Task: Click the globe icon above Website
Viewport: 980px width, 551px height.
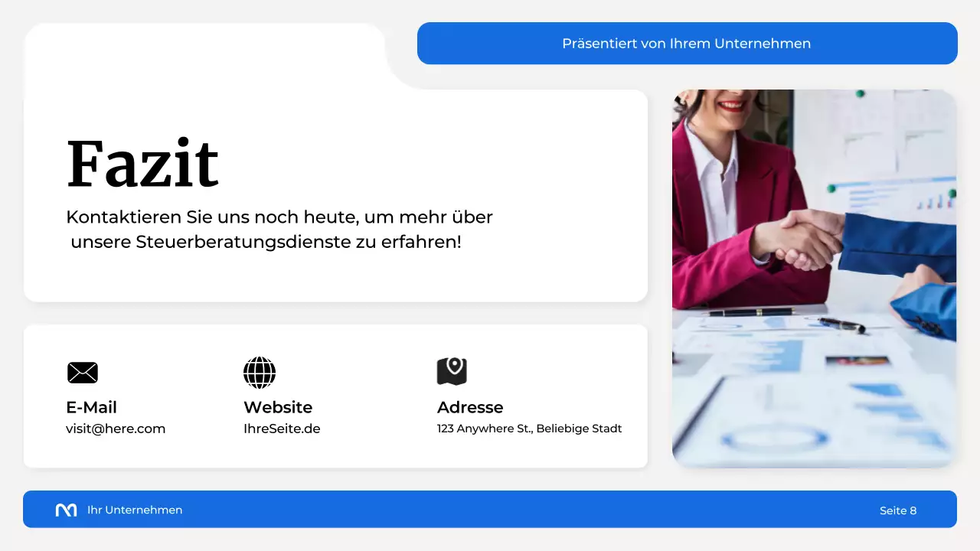Action: pos(259,373)
